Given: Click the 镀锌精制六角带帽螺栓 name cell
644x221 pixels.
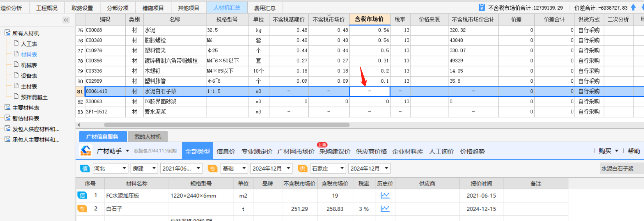Looking at the screenshot, I should (175, 61).
